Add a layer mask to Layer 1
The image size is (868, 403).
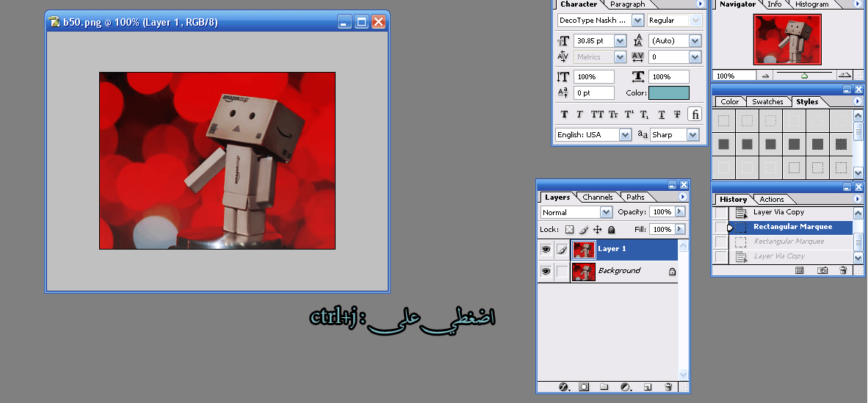[584, 387]
